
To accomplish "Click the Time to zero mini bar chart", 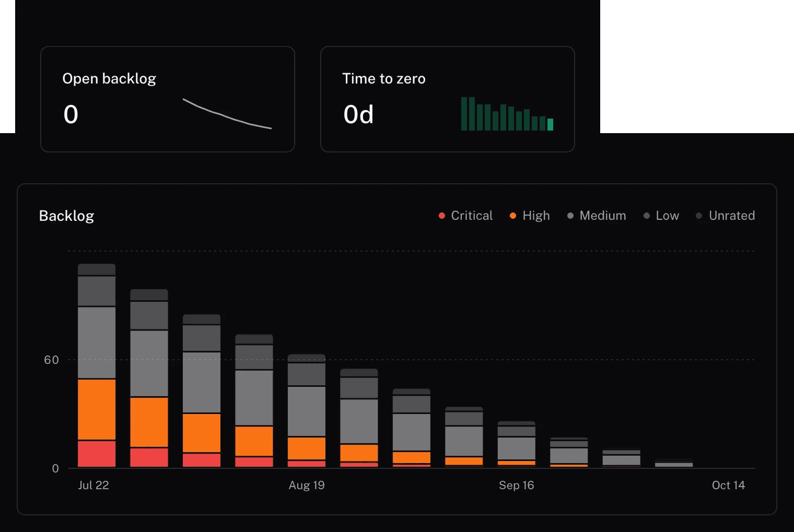I will click(x=507, y=114).
